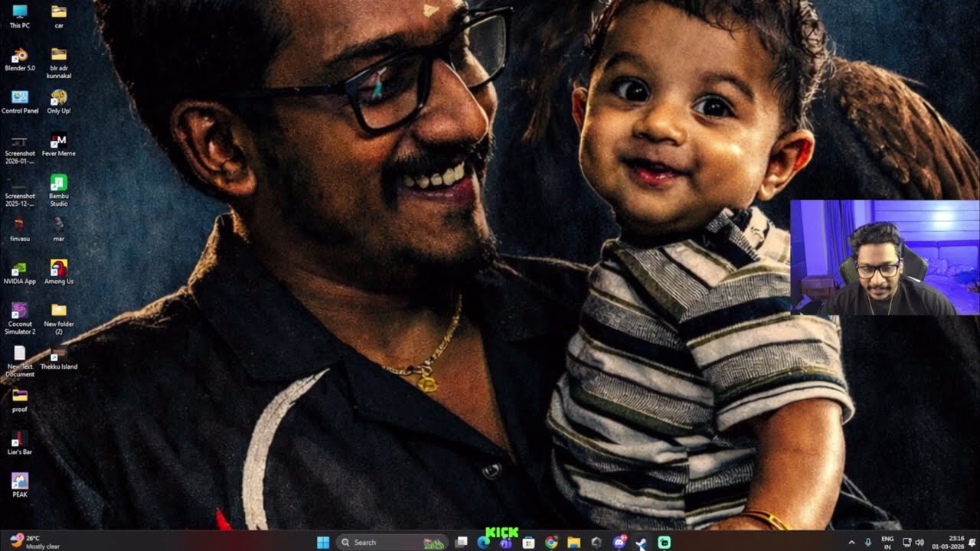
Task: Open the Control Panel desktop icon
Action: click(x=20, y=102)
